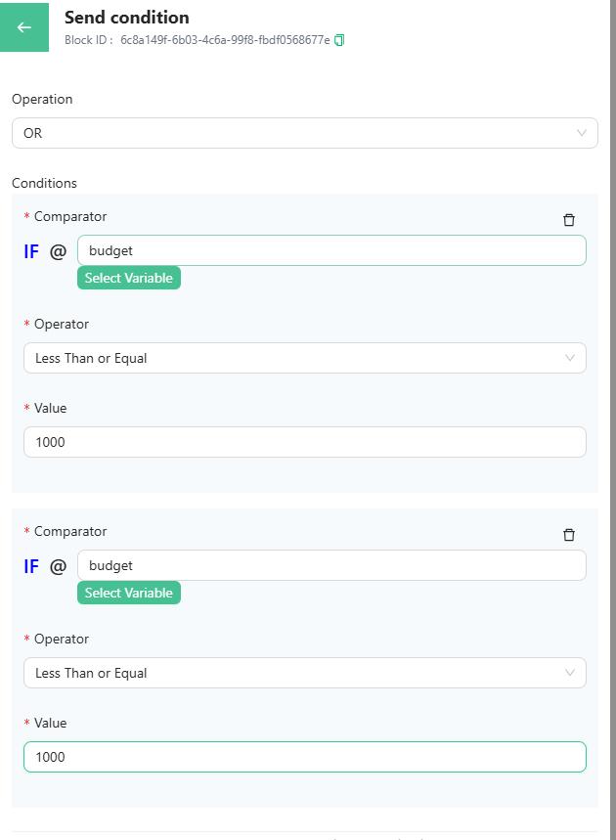Click the first condition's Value field
Screen dimensions: 616x840
click(304, 442)
